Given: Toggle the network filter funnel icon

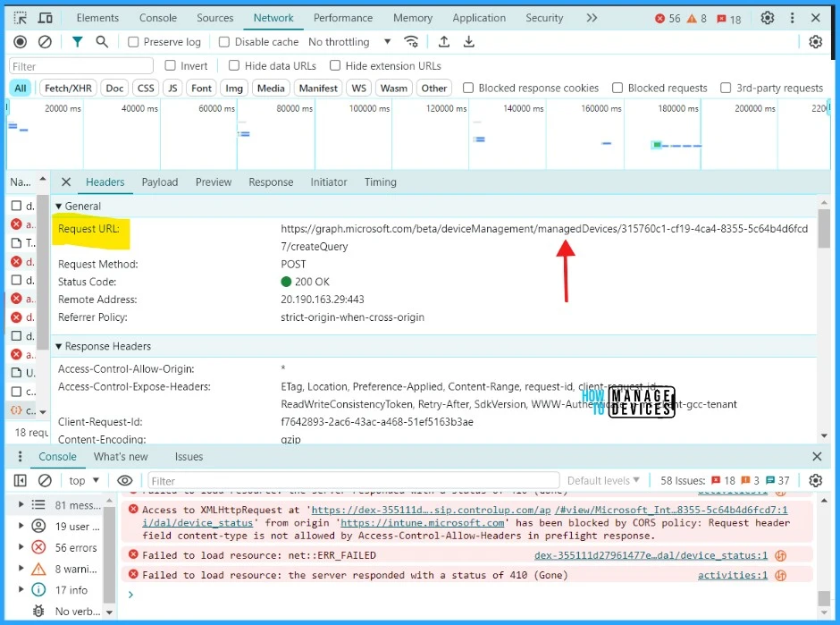Looking at the screenshot, I should click(x=77, y=42).
